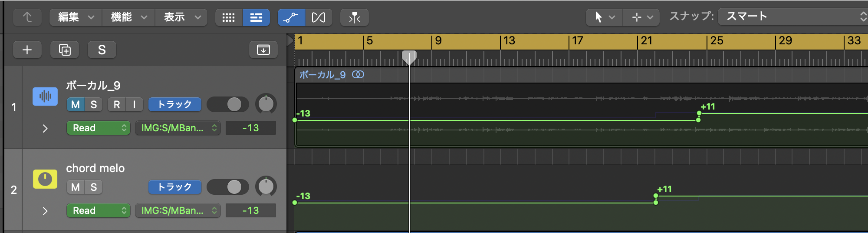Toggle the Flex display button

point(319,17)
